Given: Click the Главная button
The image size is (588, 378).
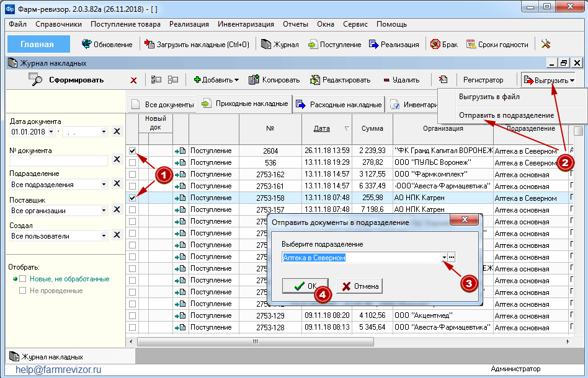Looking at the screenshot, I should tap(38, 44).
